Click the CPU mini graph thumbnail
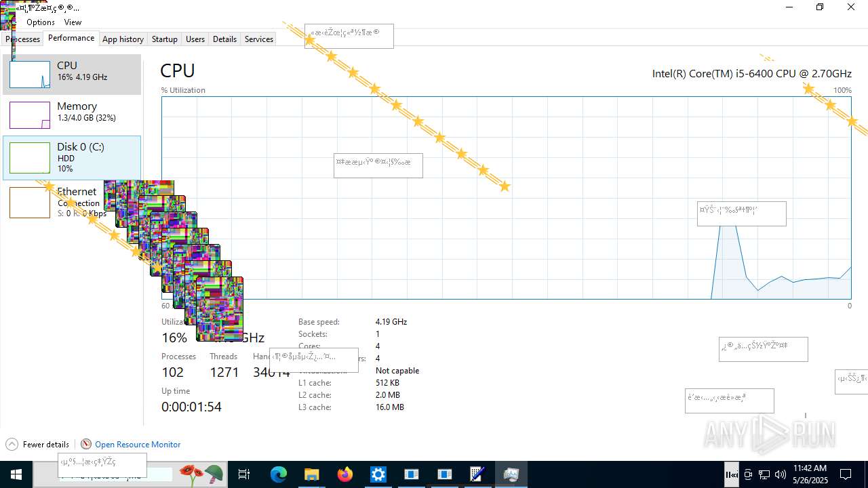This screenshot has width=868, height=488. 30,75
